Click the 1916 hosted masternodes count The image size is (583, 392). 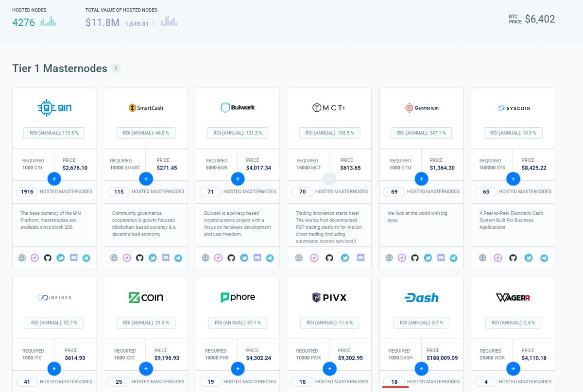[x=27, y=192]
